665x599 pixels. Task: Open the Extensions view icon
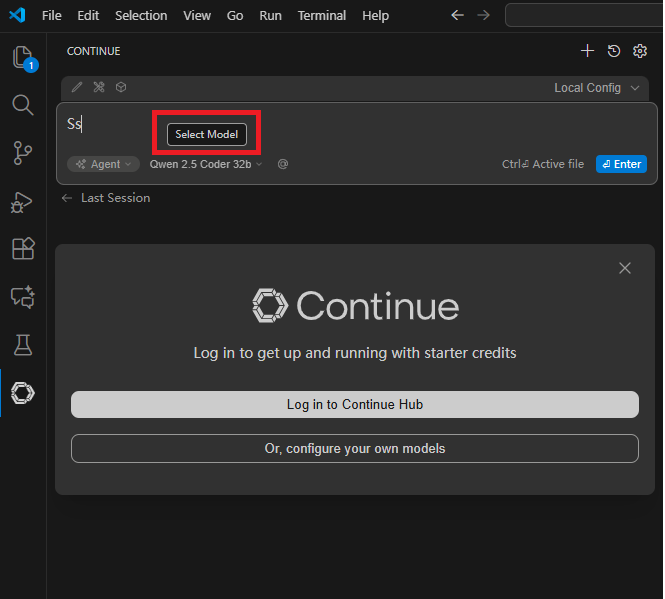pyautogui.click(x=23, y=248)
